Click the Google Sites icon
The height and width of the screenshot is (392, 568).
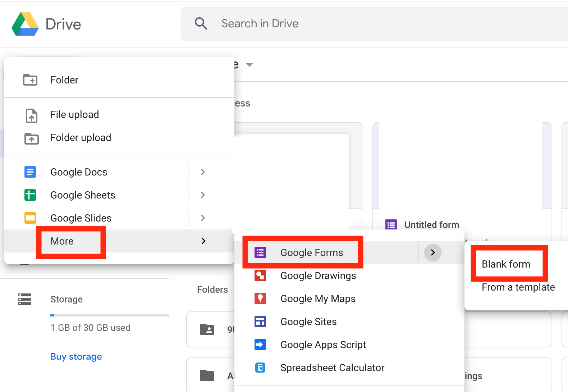point(260,322)
